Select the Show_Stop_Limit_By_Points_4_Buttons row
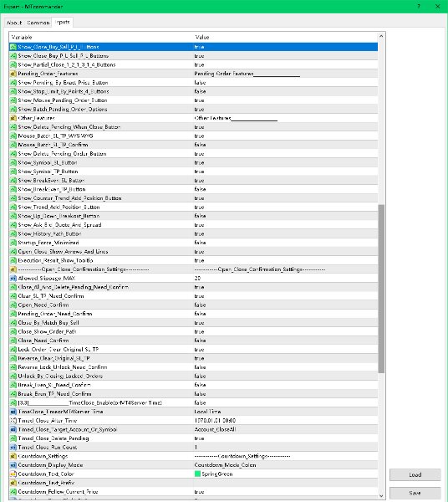The image size is (448, 502). (193, 91)
